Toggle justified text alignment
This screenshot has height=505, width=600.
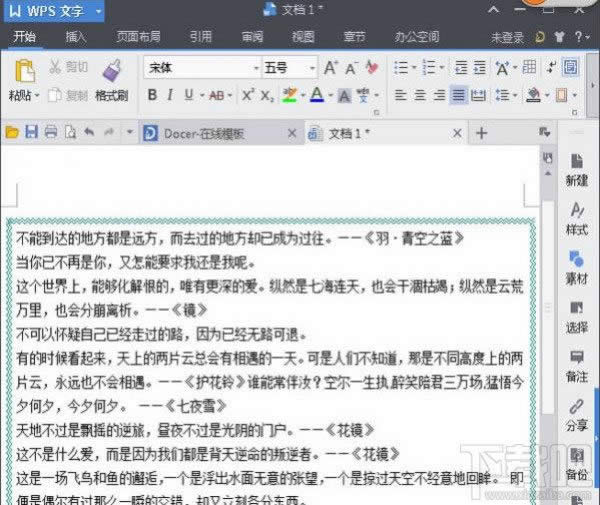tap(458, 95)
